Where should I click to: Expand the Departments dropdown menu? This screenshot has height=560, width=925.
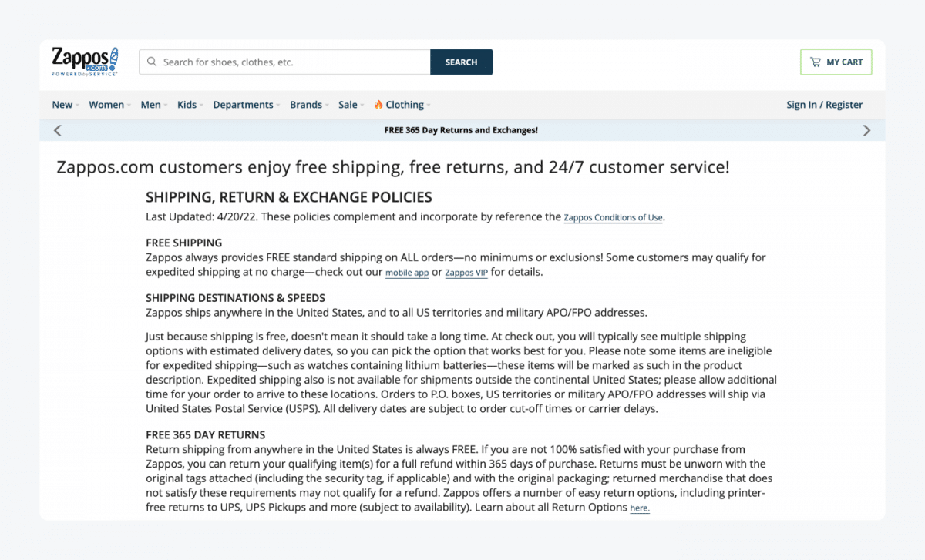pos(243,104)
